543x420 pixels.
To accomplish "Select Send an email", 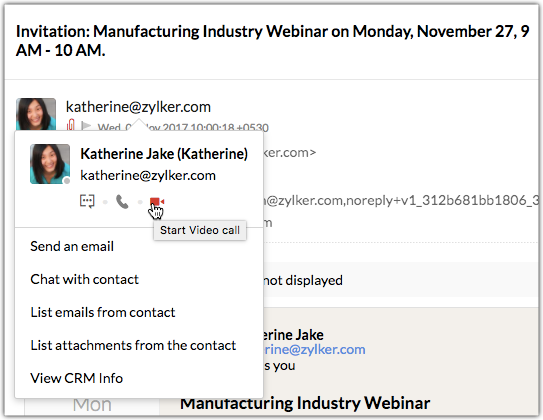I will tap(72, 246).
